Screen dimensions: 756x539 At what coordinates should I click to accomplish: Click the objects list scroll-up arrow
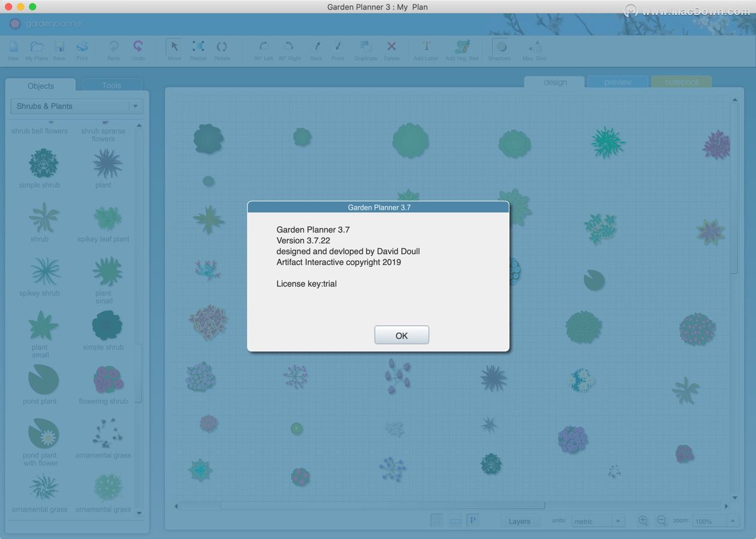point(139,125)
